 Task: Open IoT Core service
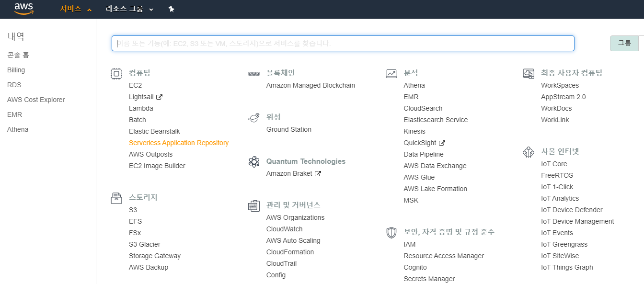click(554, 164)
